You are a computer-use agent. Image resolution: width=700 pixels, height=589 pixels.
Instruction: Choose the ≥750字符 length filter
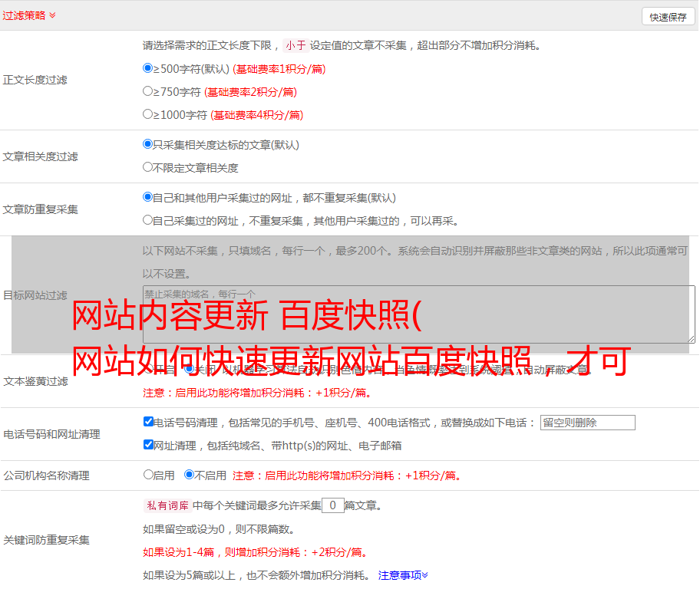click(x=148, y=91)
